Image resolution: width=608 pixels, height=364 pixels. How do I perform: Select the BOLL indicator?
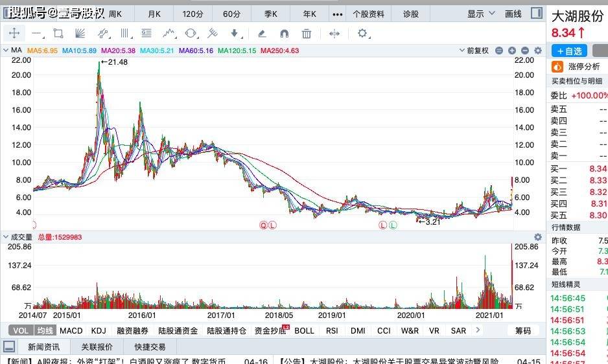pyautogui.click(x=304, y=331)
